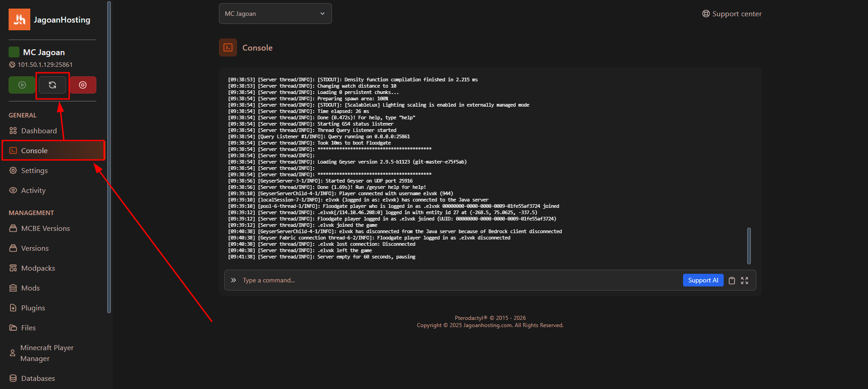Open the MC Jagoan server dropdown

(275, 14)
